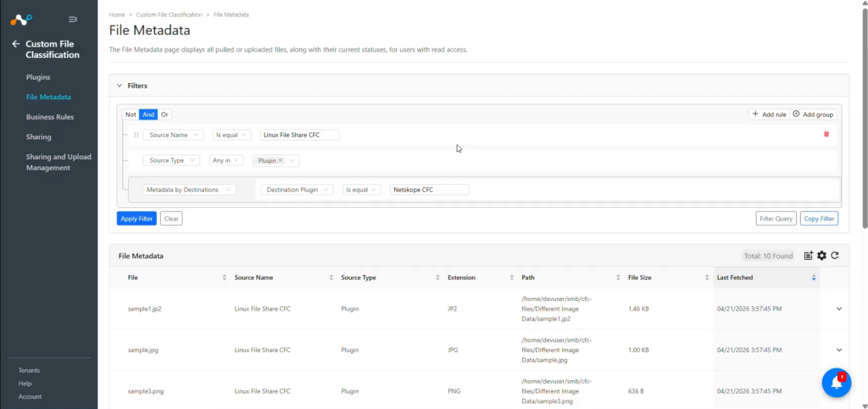Grab the drag handle of Source Name rule

click(136, 135)
